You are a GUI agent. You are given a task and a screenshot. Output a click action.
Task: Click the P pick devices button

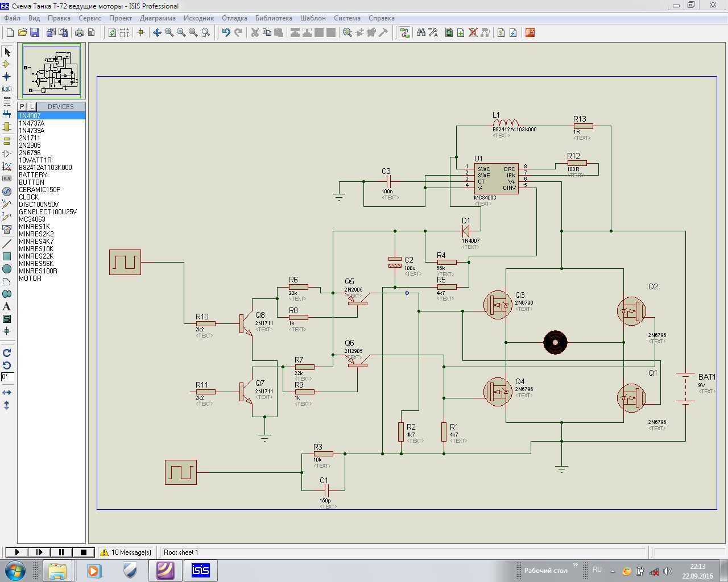tap(22, 106)
